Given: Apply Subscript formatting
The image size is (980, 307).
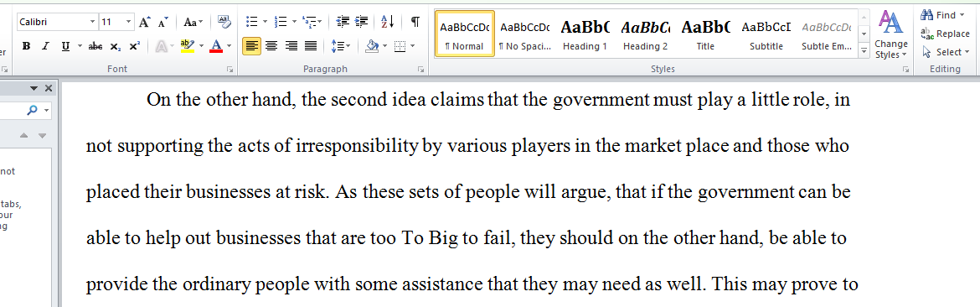Looking at the screenshot, I should 115,46.
